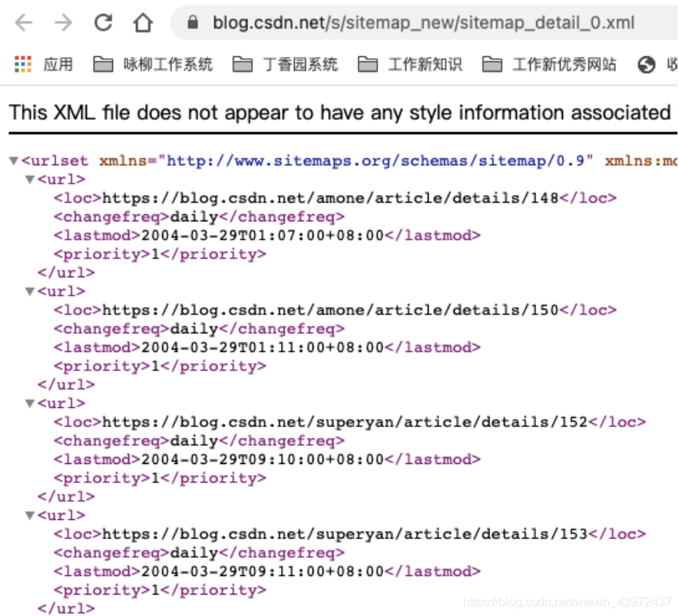Collapse the url node containing details/150
Image resolution: width=679 pixels, height=616 pixels.
[30, 291]
